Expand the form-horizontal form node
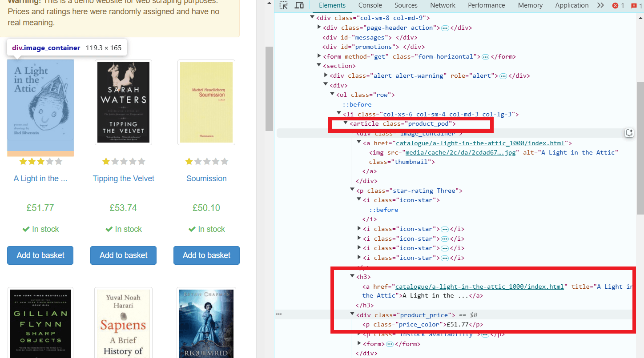This screenshot has height=358, width=644. tap(319, 56)
